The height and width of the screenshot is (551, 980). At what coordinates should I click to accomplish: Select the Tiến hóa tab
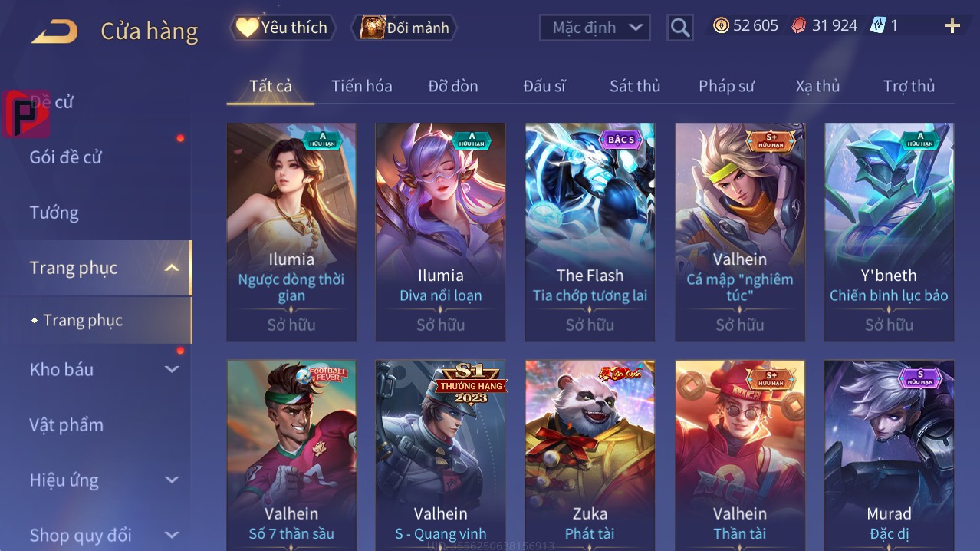click(x=362, y=86)
